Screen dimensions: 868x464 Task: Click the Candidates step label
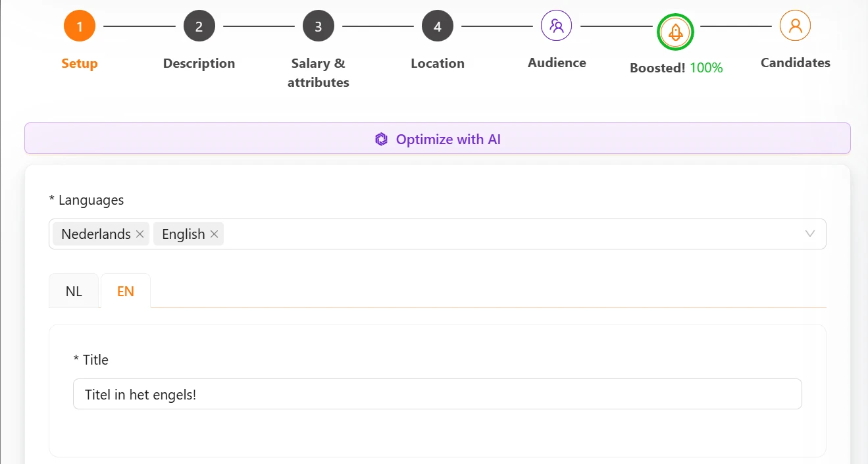[795, 63]
